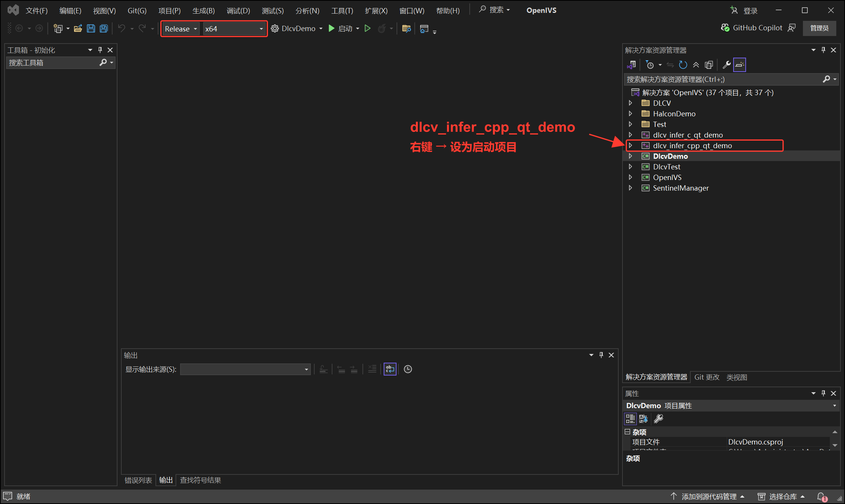
Task: Click Collapse All icon in Solution Explorer
Action: coord(696,65)
